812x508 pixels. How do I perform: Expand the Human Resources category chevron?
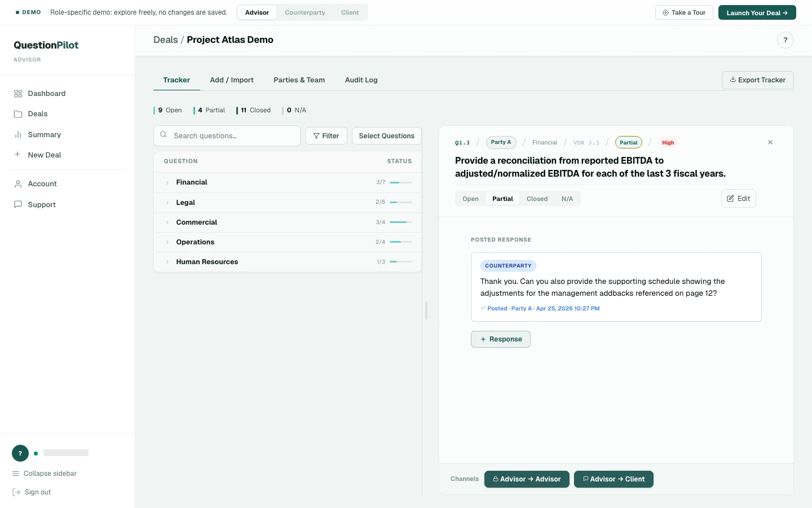(x=167, y=262)
